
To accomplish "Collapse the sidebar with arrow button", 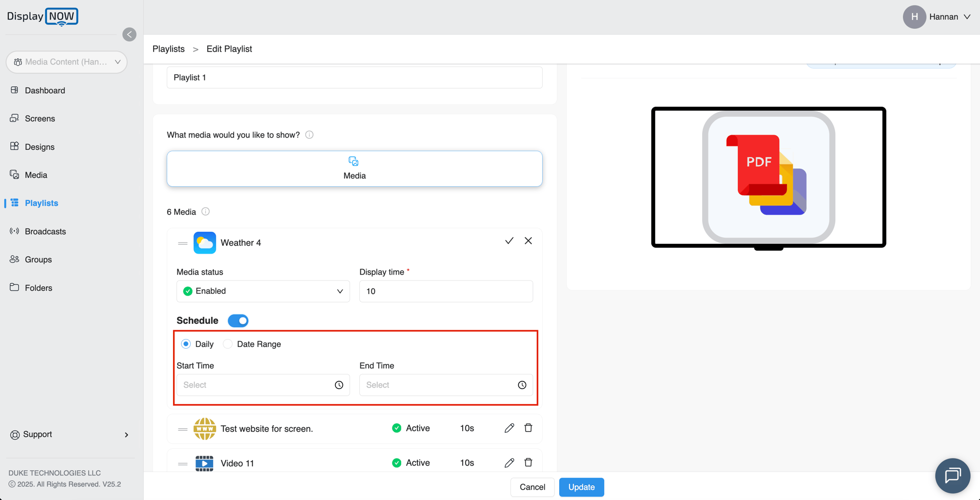I will click(x=129, y=34).
